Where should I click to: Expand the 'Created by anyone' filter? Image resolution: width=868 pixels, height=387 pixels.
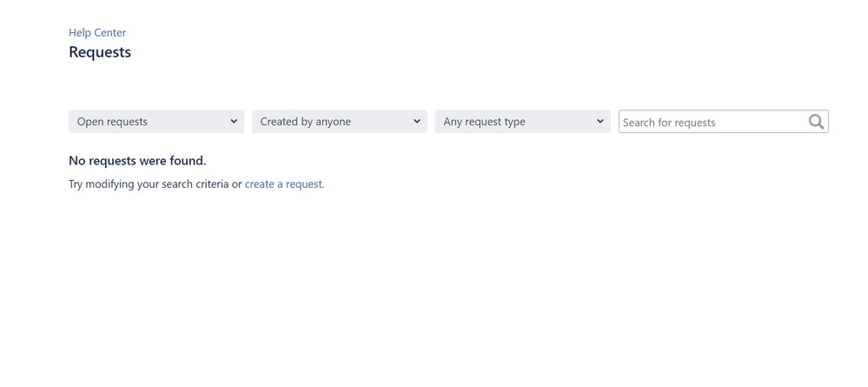[340, 122]
